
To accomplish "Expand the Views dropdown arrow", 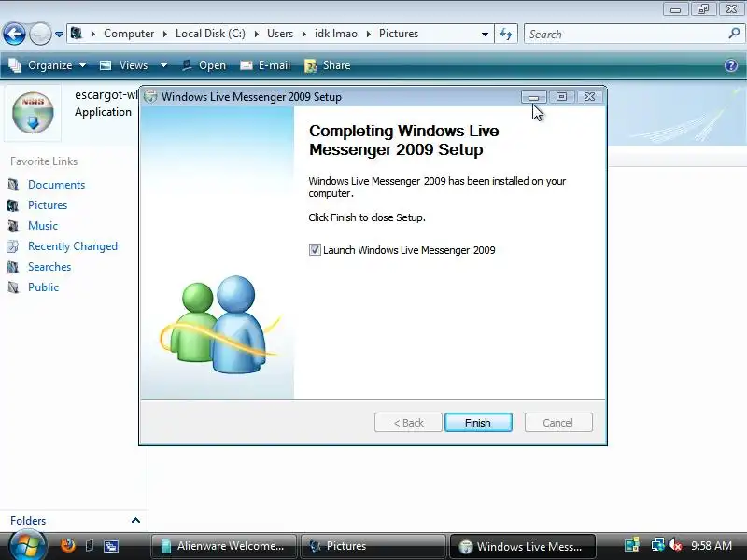I will [x=163, y=65].
